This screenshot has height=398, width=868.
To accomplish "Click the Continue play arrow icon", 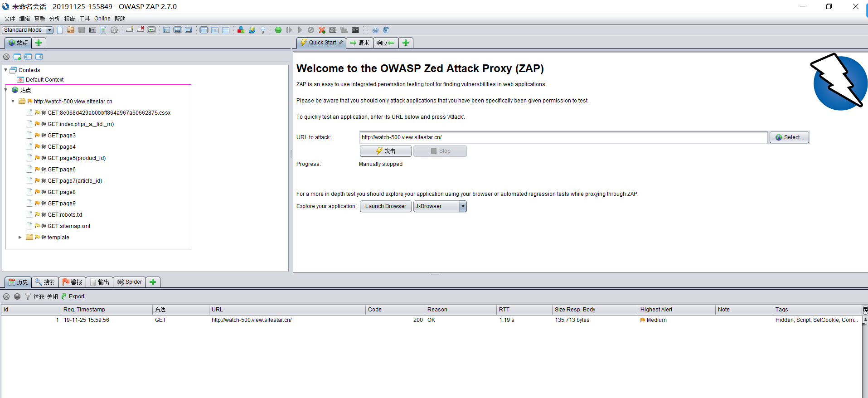I will [x=300, y=30].
